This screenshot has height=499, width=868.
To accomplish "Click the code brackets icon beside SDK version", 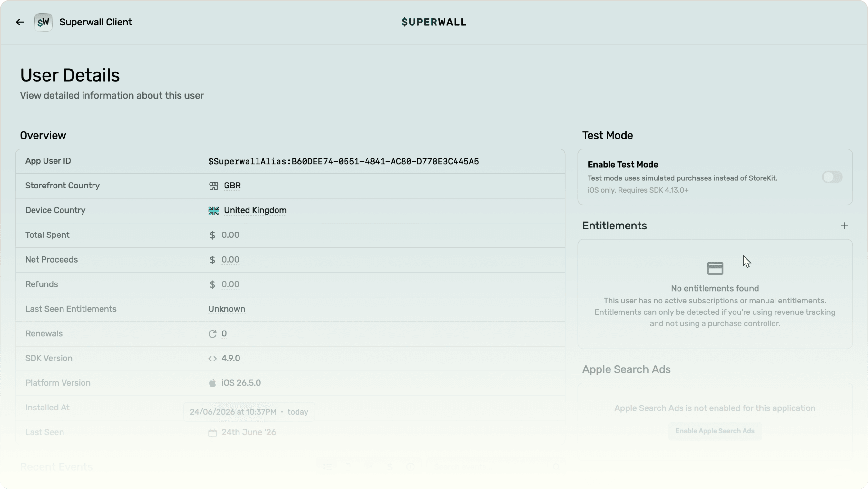I will (x=212, y=359).
